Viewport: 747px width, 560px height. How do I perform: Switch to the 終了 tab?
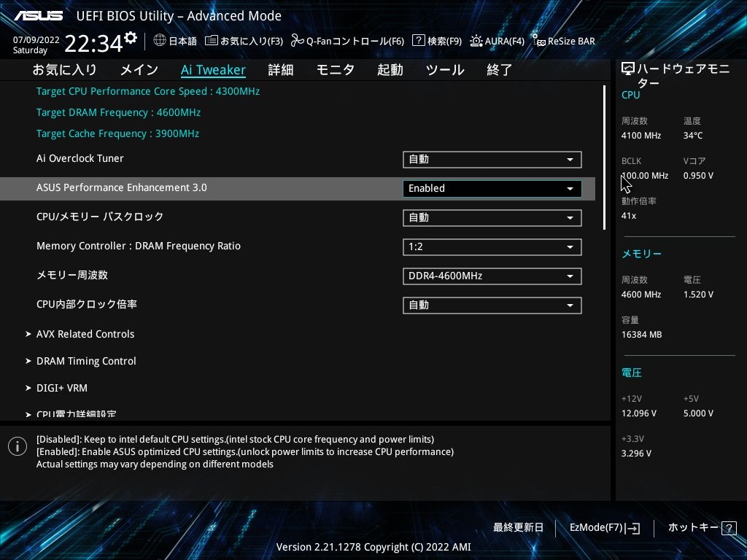click(499, 70)
